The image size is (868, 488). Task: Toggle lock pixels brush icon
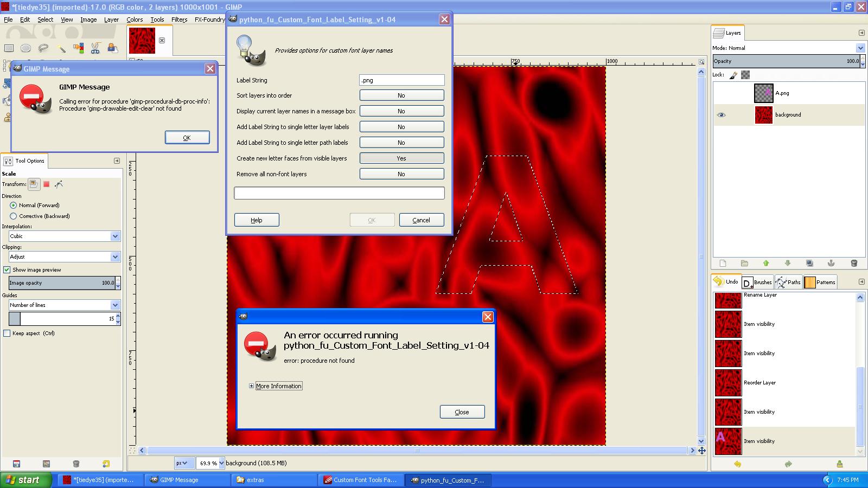[733, 75]
